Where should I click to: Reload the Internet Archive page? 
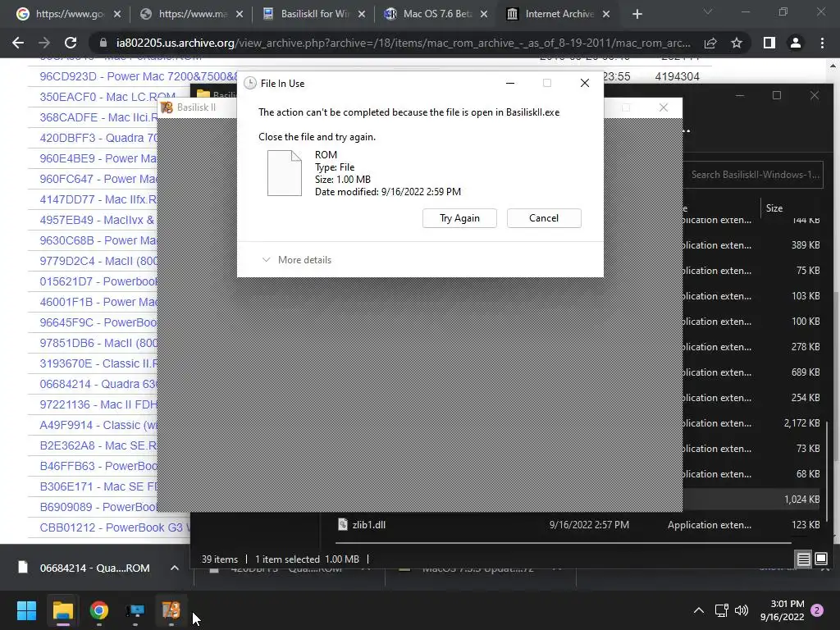point(71,43)
